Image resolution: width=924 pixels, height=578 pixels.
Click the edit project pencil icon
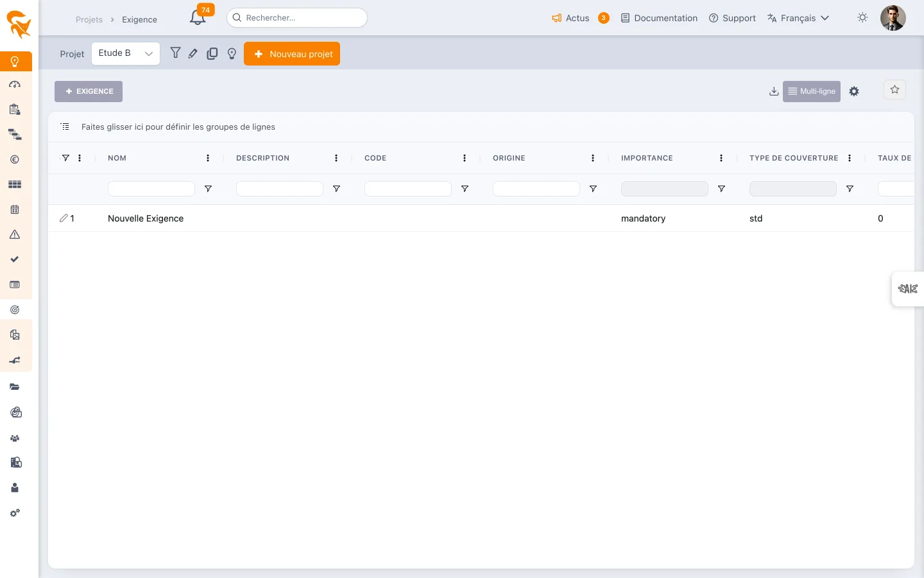tap(193, 54)
